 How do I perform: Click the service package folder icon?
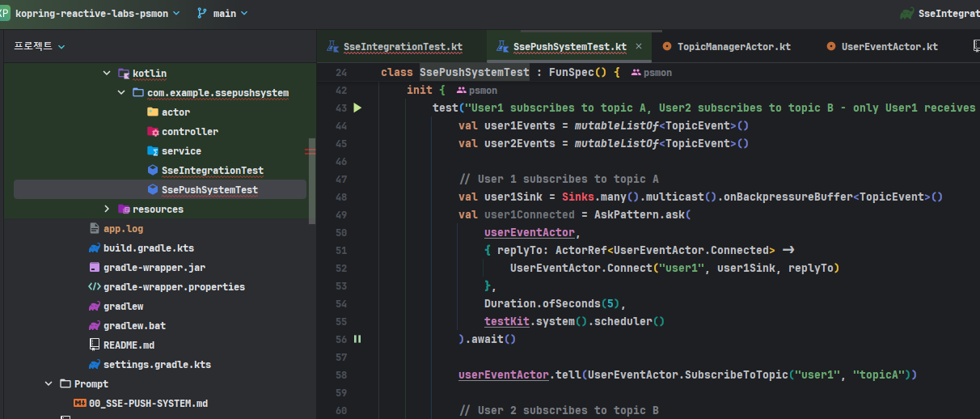pyautogui.click(x=153, y=150)
